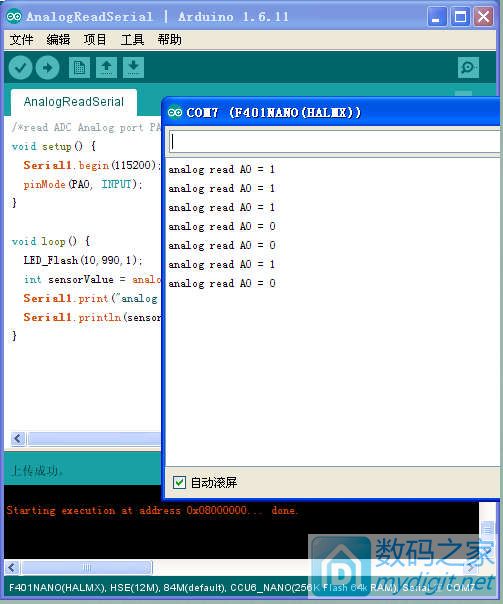Image resolution: width=503 pixels, height=604 pixels.
Task: Save sketch with the down-arrow icon
Action: pos(133,67)
